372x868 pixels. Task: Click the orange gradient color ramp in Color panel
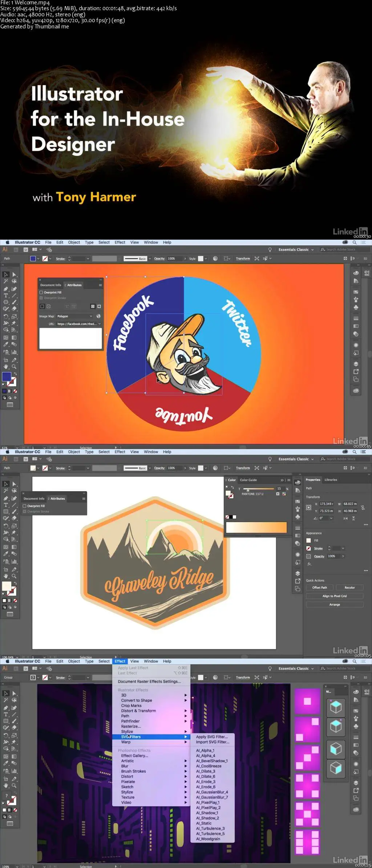pos(256,527)
